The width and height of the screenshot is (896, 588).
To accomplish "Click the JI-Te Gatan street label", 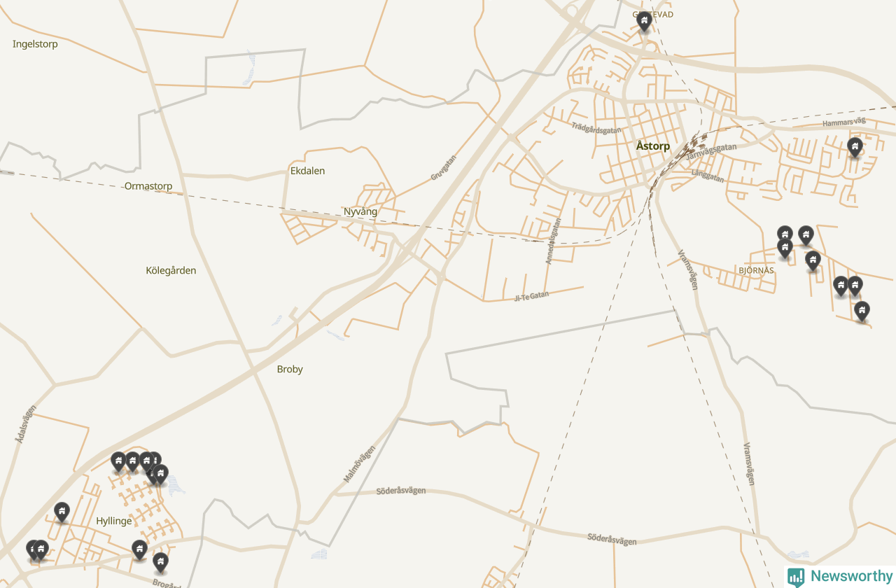I will [x=531, y=296].
